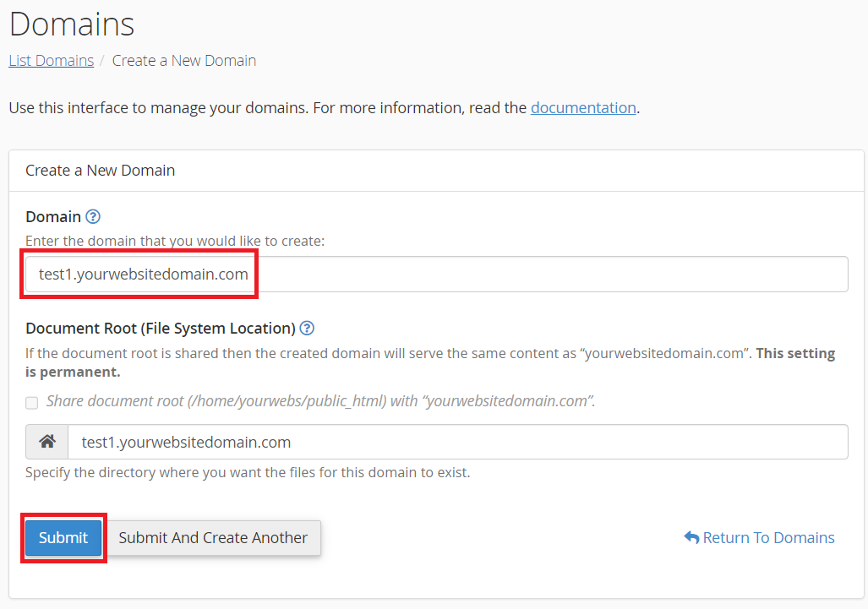Click the italic Share document root label text
The width and height of the screenshot is (868, 609).
[x=321, y=401]
